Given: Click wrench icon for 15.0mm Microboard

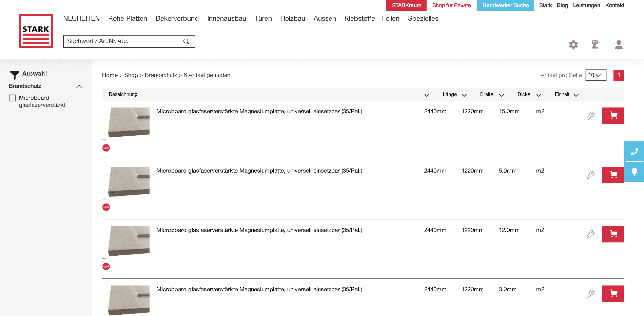Looking at the screenshot, I should (590, 116).
